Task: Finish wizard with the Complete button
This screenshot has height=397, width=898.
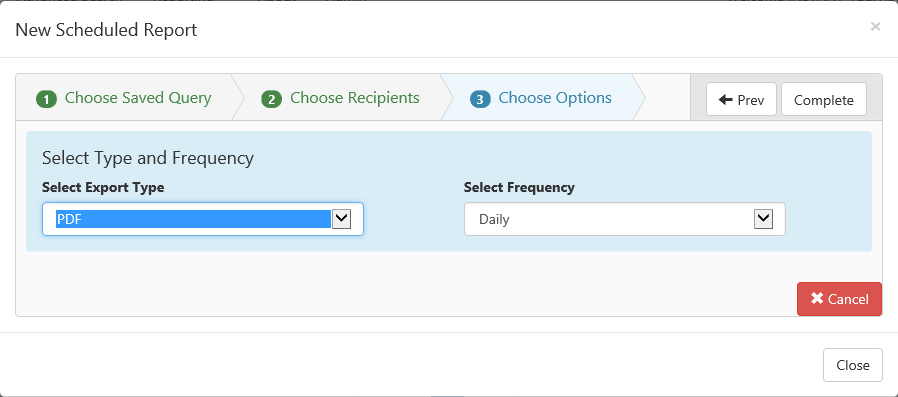Action: point(824,100)
